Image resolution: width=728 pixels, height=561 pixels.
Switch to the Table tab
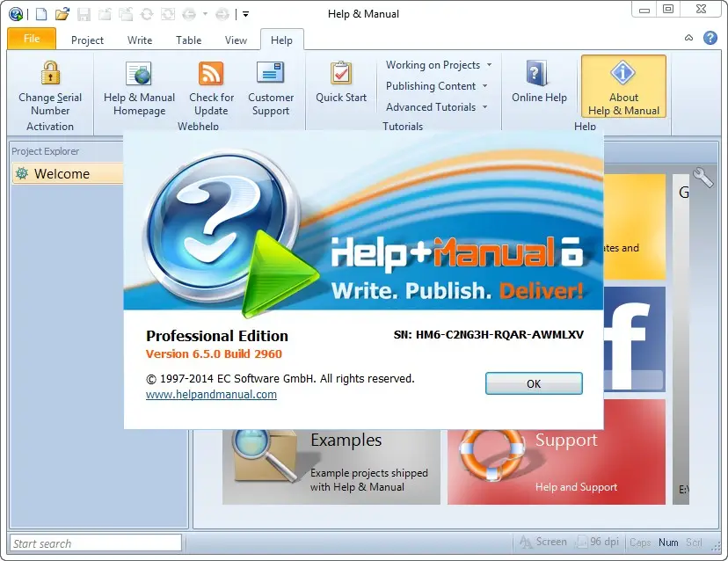tap(188, 40)
